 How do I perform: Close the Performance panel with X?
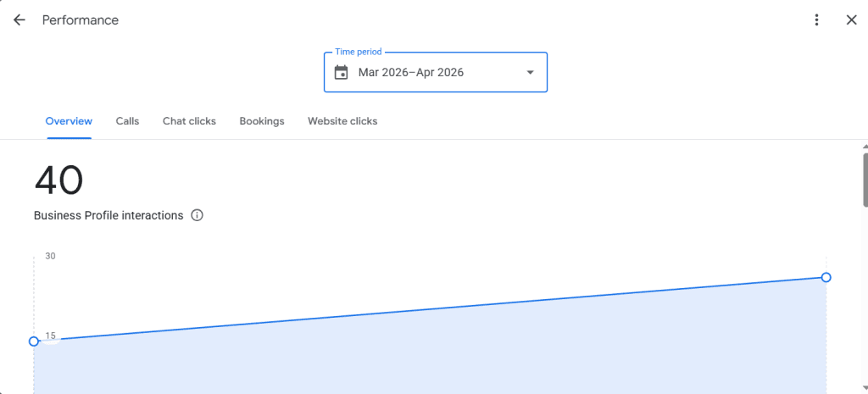pyautogui.click(x=852, y=20)
